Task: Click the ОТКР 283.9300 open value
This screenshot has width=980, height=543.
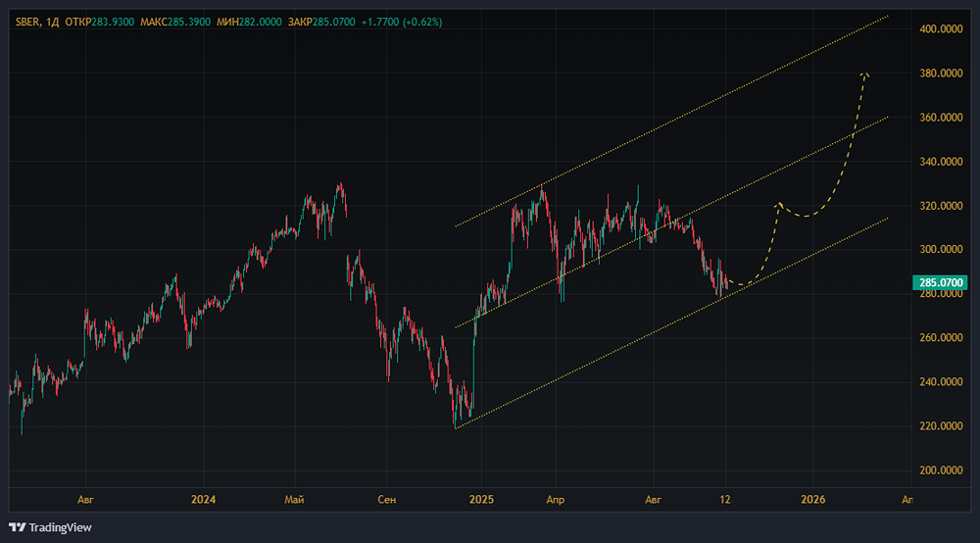Action: (x=99, y=22)
